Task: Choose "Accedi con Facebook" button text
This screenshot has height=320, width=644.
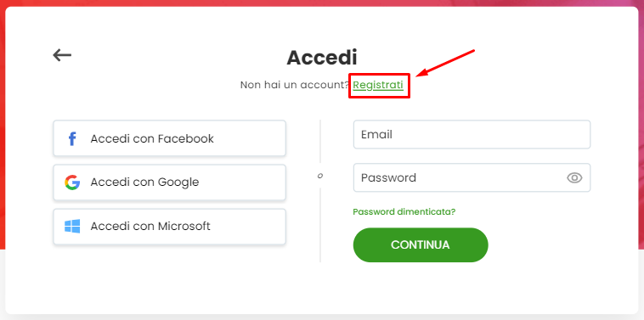Action: [152, 138]
